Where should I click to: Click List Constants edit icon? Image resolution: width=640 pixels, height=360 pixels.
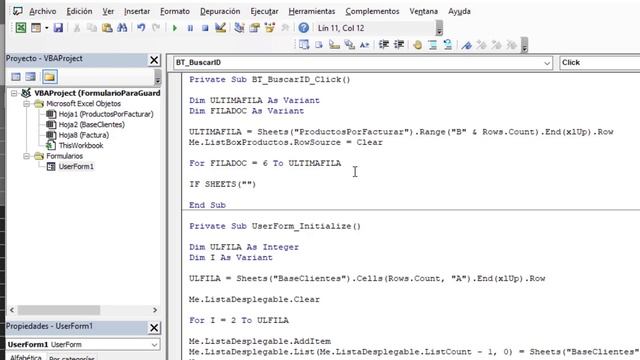(x=319, y=45)
